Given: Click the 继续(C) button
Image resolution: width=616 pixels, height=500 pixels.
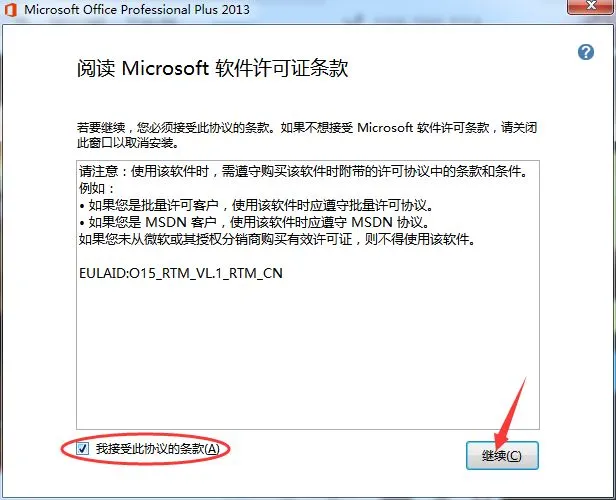Looking at the screenshot, I should tap(502, 456).
